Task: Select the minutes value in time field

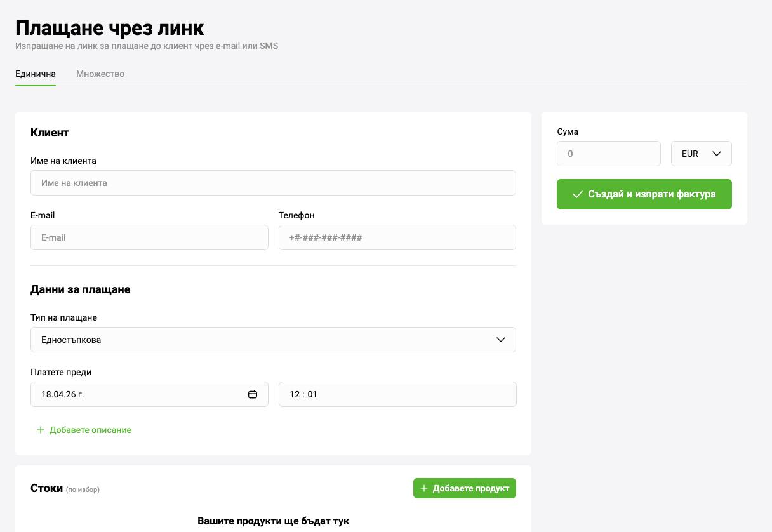Action: (x=312, y=394)
